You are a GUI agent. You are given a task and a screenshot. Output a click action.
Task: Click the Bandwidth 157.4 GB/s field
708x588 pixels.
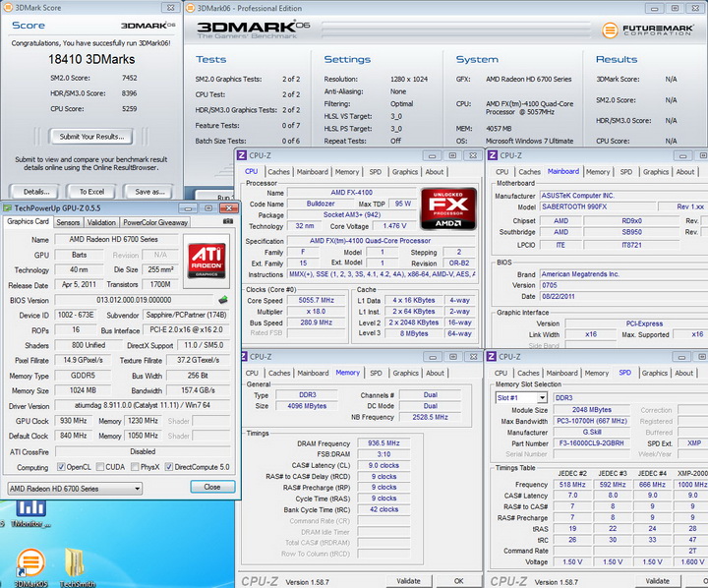pos(199,390)
